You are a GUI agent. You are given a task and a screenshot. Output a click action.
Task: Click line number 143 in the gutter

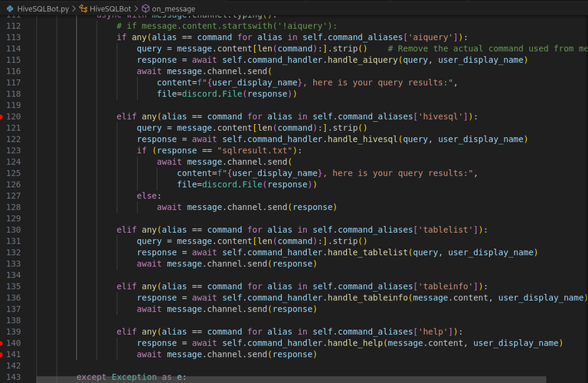point(14,378)
